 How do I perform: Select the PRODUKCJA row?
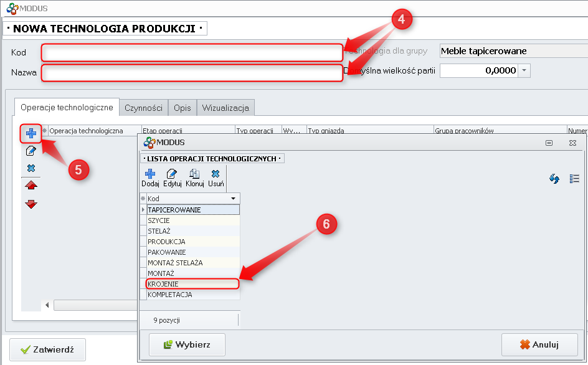tap(193, 242)
